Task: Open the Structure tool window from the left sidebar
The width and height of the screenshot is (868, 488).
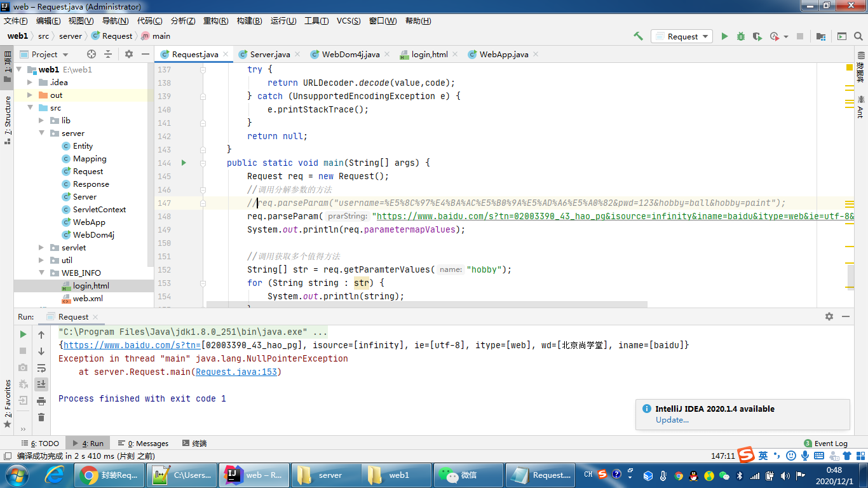Action: (x=8, y=119)
